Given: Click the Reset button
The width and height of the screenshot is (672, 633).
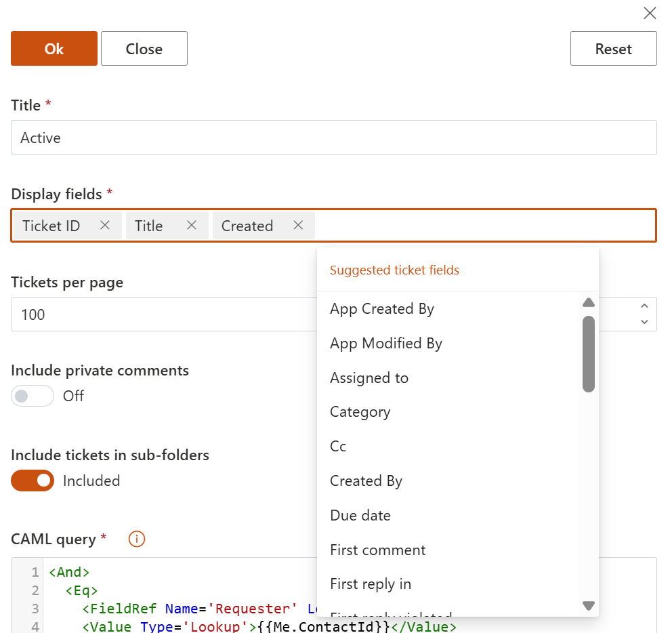Looking at the screenshot, I should coord(613,49).
